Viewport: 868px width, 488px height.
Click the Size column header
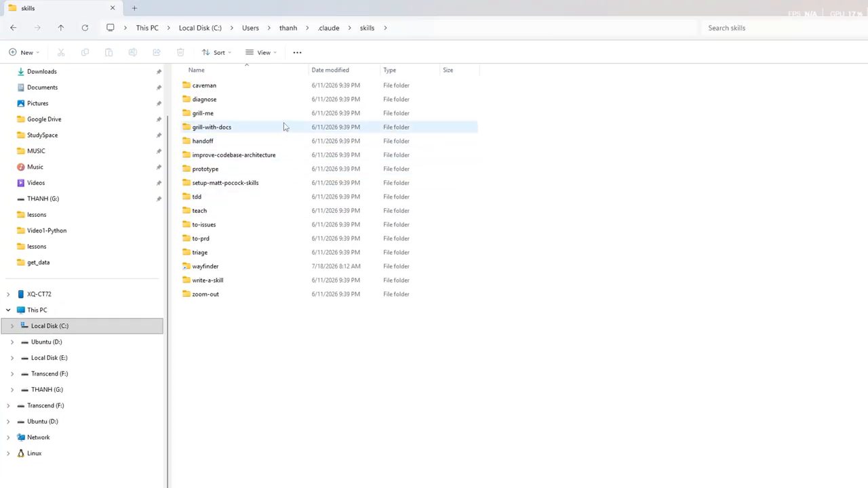(459, 70)
